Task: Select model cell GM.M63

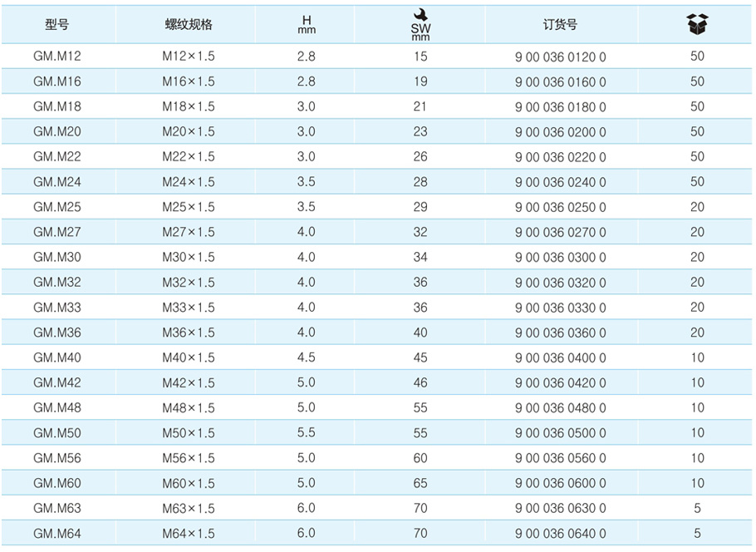Action: (x=56, y=508)
